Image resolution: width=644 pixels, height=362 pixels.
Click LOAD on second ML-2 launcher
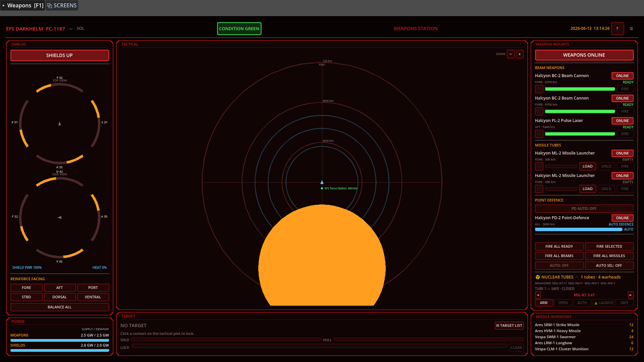[x=587, y=189]
